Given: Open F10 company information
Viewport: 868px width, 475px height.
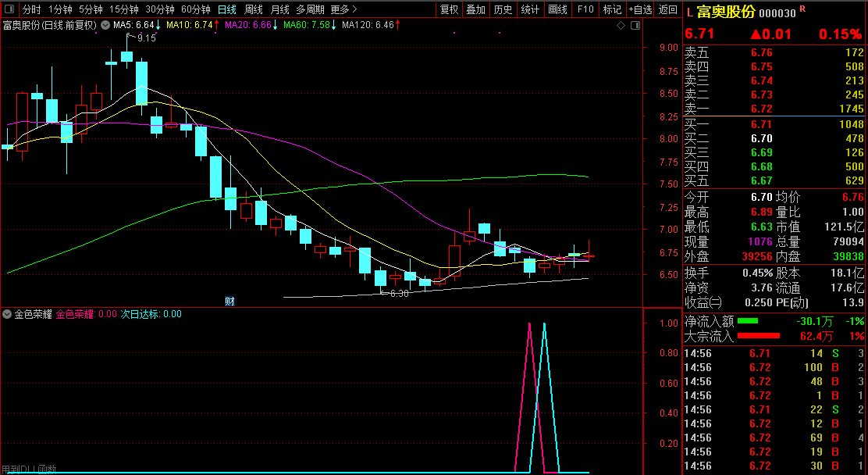Looking at the screenshot, I should point(585,9).
